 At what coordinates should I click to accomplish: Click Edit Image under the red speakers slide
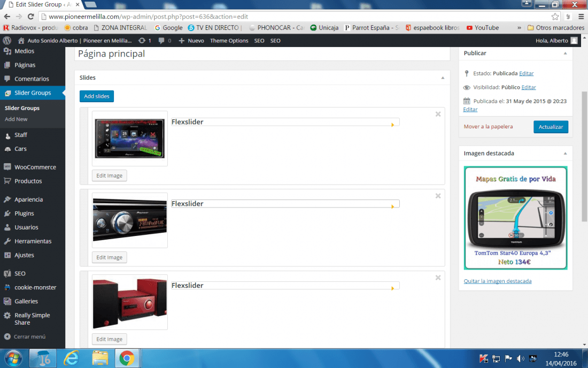(x=109, y=339)
